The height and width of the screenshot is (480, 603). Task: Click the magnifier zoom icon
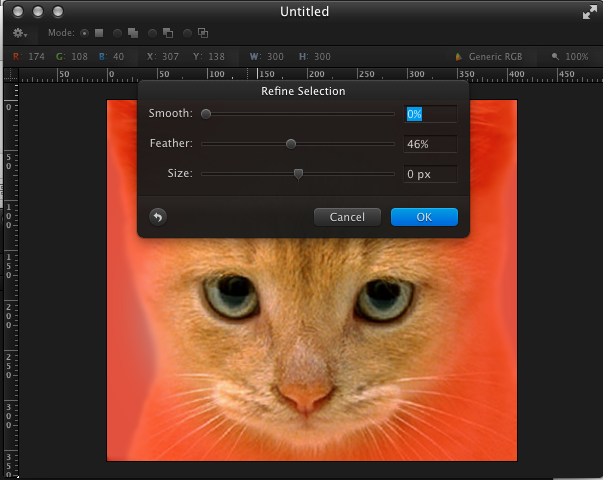click(x=555, y=57)
